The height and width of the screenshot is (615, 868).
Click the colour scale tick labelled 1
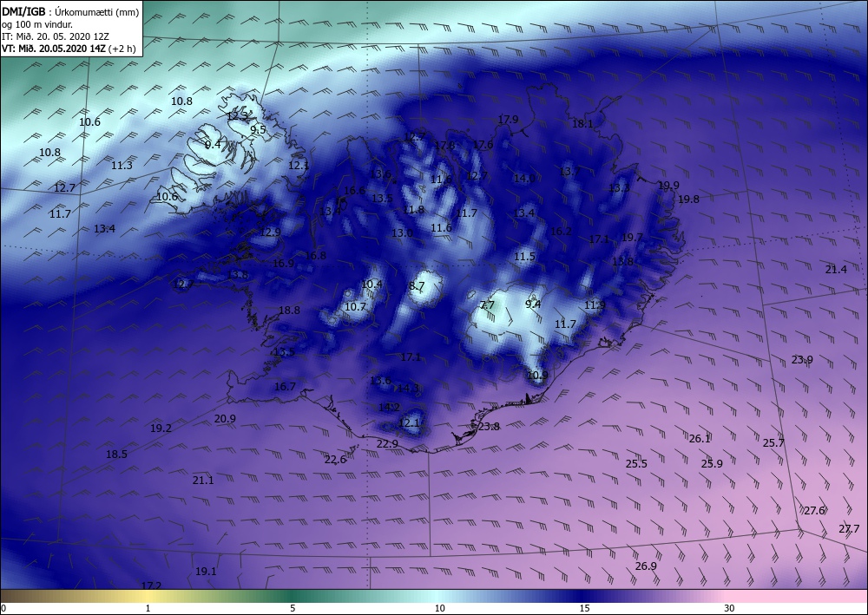click(x=148, y=608)
